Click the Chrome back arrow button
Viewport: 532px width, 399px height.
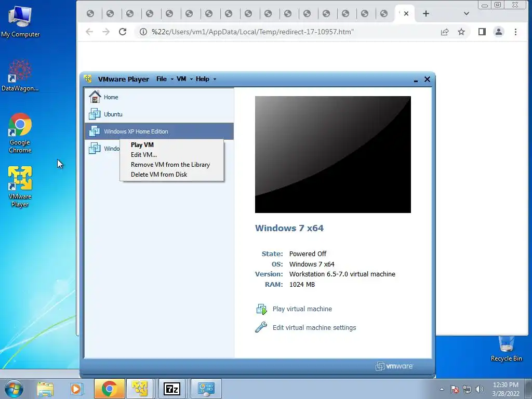(89, 32)
